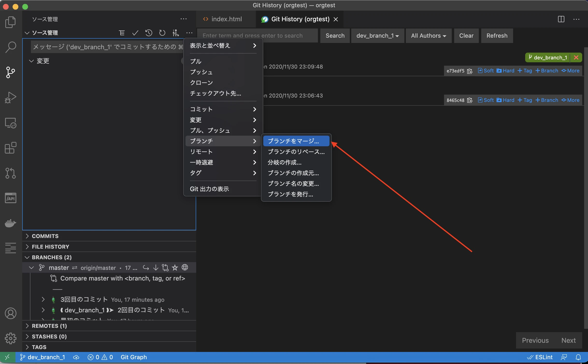Screen dimensions: 588x364
Task: Click the Refresh button
Action: (x=497, y=36)
